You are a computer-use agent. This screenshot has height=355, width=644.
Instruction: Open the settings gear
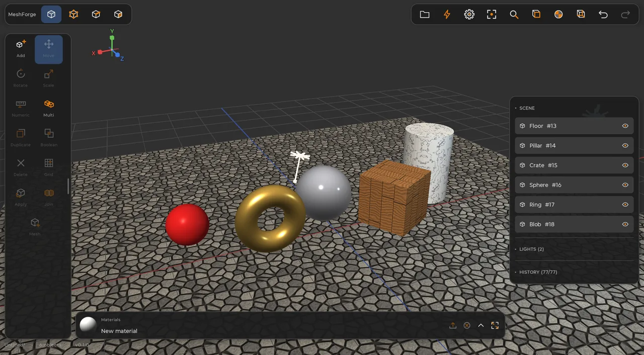(469, 15)
